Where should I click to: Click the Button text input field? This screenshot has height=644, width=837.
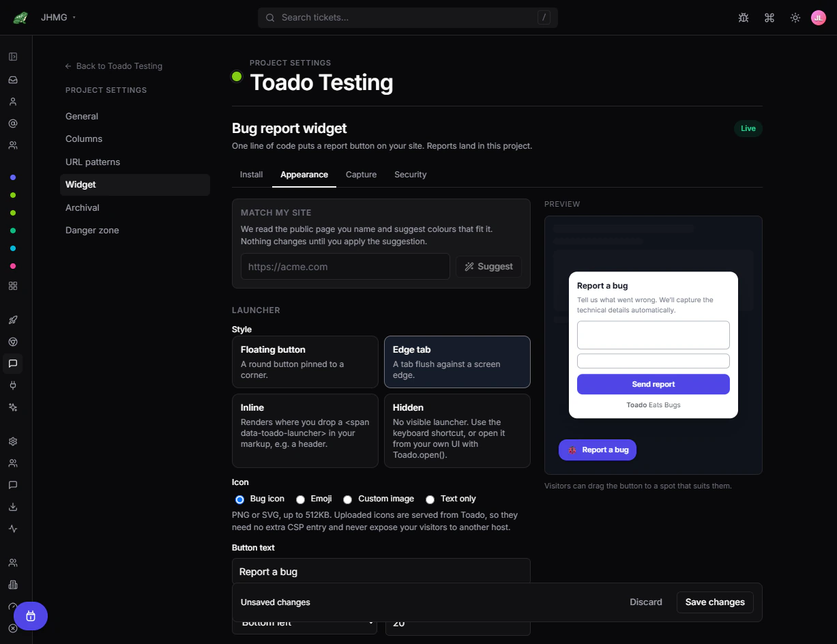(381, 572)
